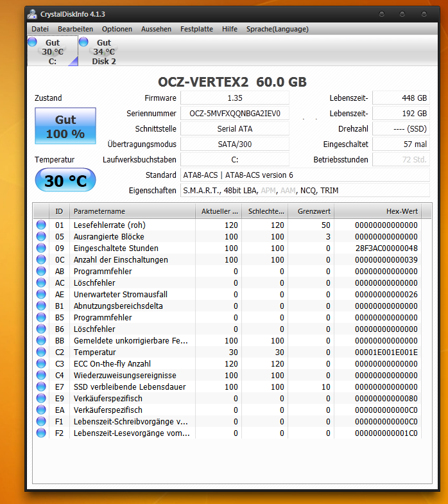Viewport: 448px width, 504px height.
Task: Click status orb of Lebenszeit-Lesevorgänge row
Action: point(41,433)
